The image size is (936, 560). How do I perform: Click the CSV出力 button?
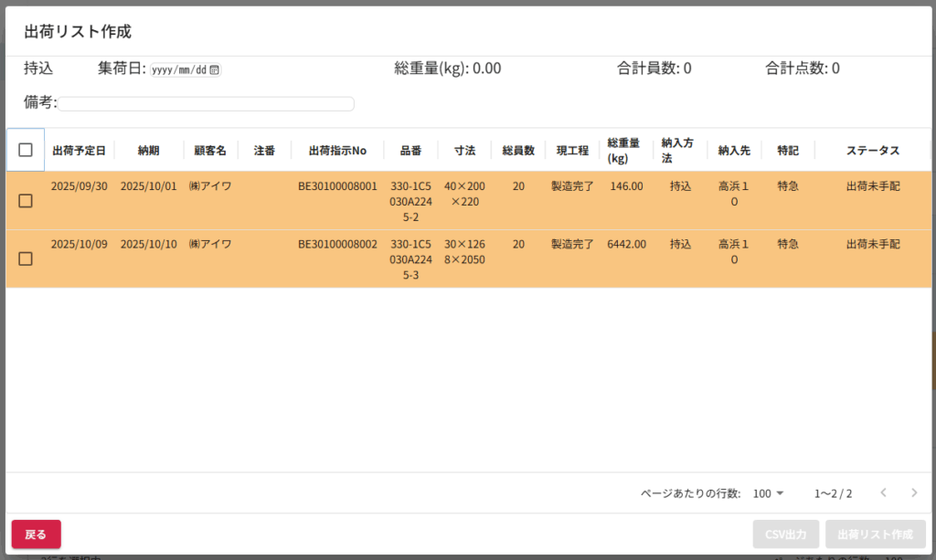click(785, 534)
